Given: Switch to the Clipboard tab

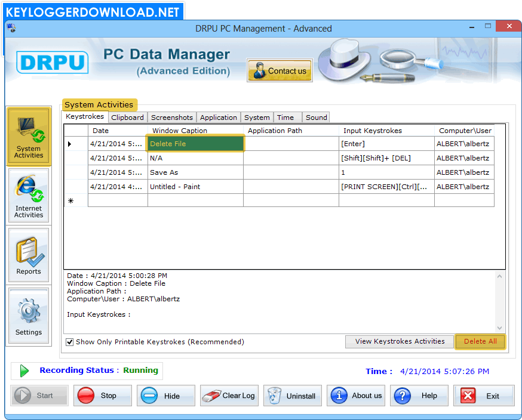Looking at the screenshot, I should click(127, 118).
